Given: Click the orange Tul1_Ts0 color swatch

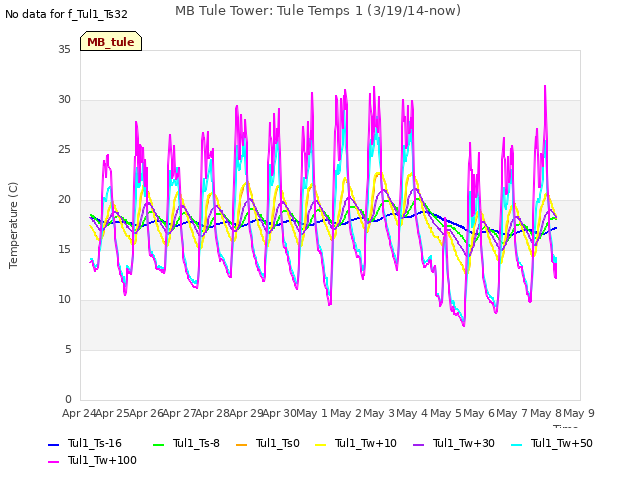Looking at the screenshot, I should [242, 444].
